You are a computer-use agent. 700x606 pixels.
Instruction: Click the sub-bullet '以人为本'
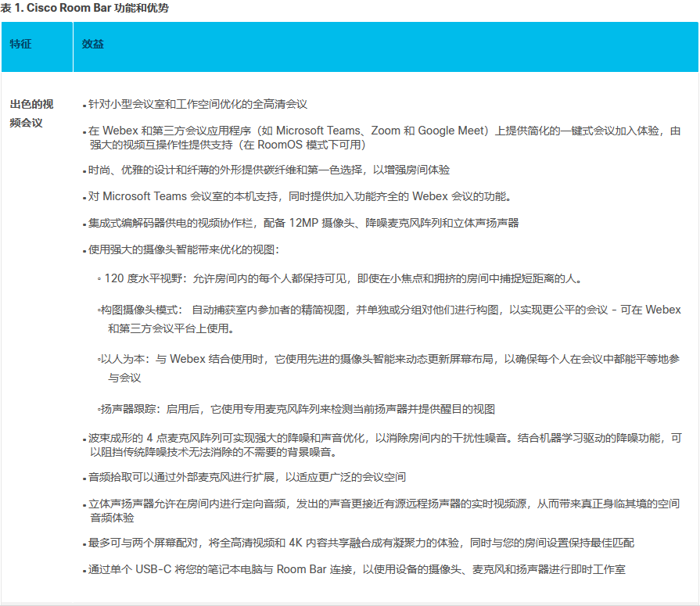point(390,368)
